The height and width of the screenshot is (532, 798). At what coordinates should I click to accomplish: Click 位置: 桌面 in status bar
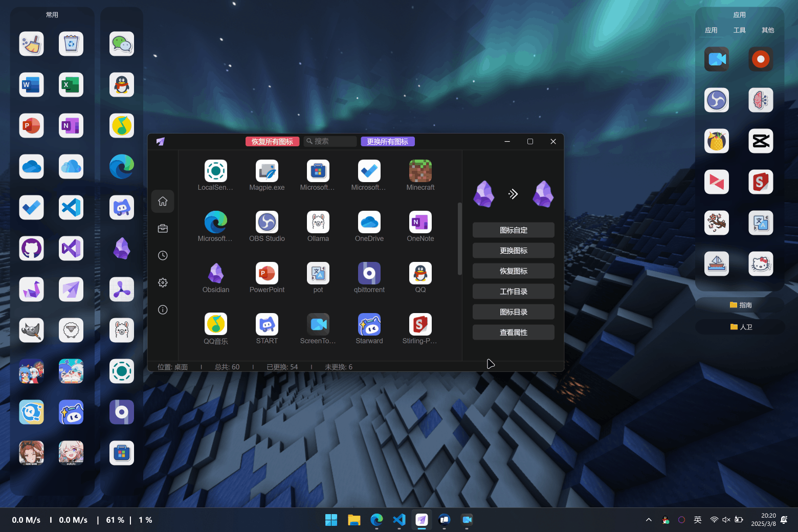(x=172, y=367)
